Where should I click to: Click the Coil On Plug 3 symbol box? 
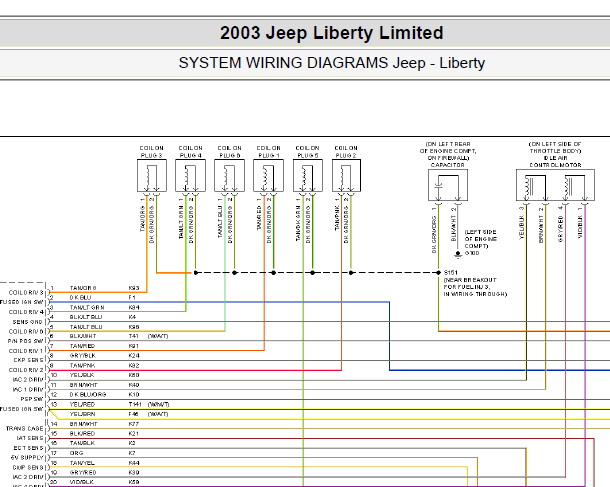[x=152, y=175]
